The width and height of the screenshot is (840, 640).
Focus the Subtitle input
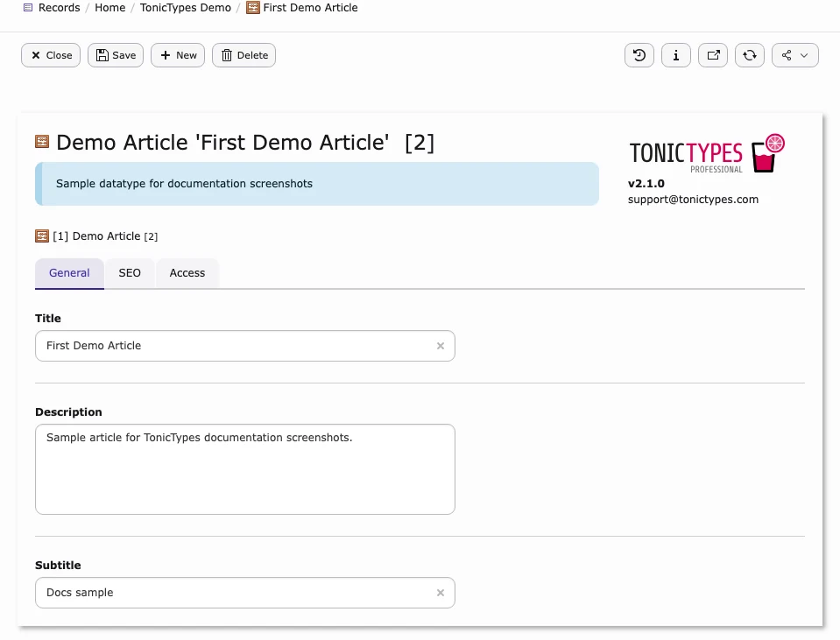pyautogui.click(x=245, y=593)
